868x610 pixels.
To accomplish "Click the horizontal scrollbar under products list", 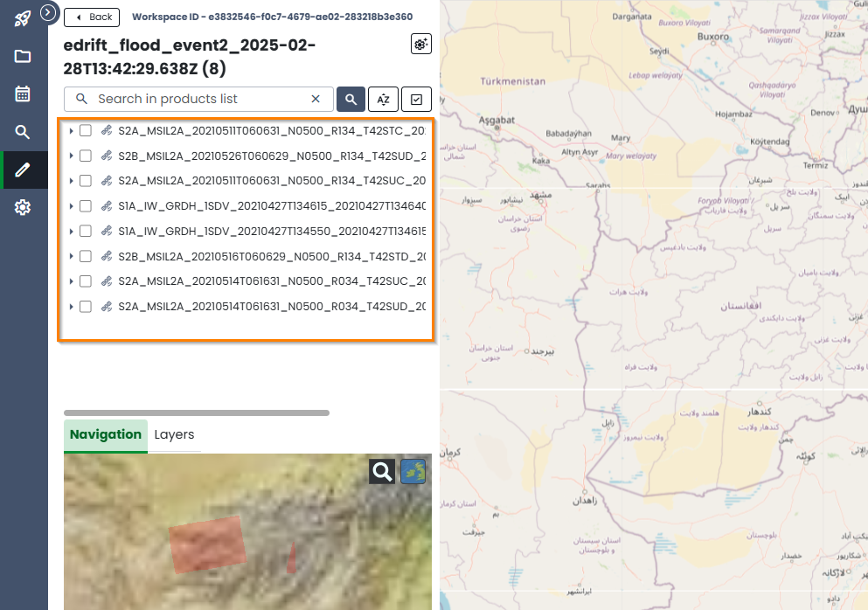I will tap(197, 413).
